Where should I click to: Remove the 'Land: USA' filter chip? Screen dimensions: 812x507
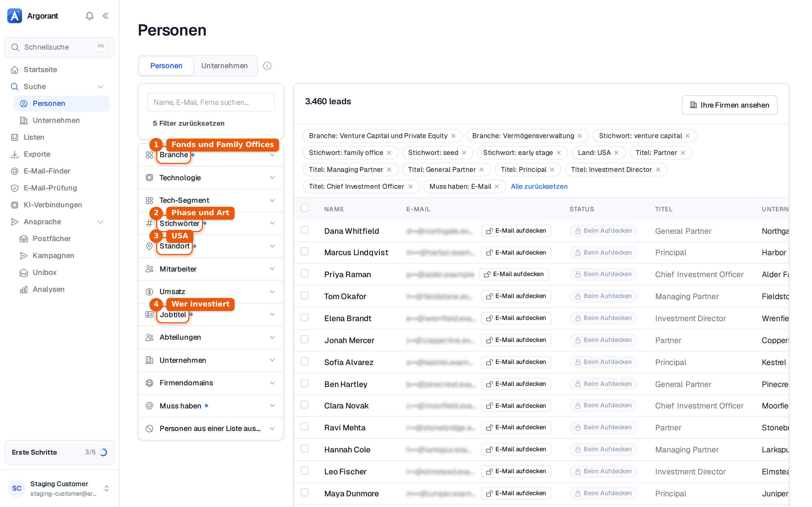616,153
